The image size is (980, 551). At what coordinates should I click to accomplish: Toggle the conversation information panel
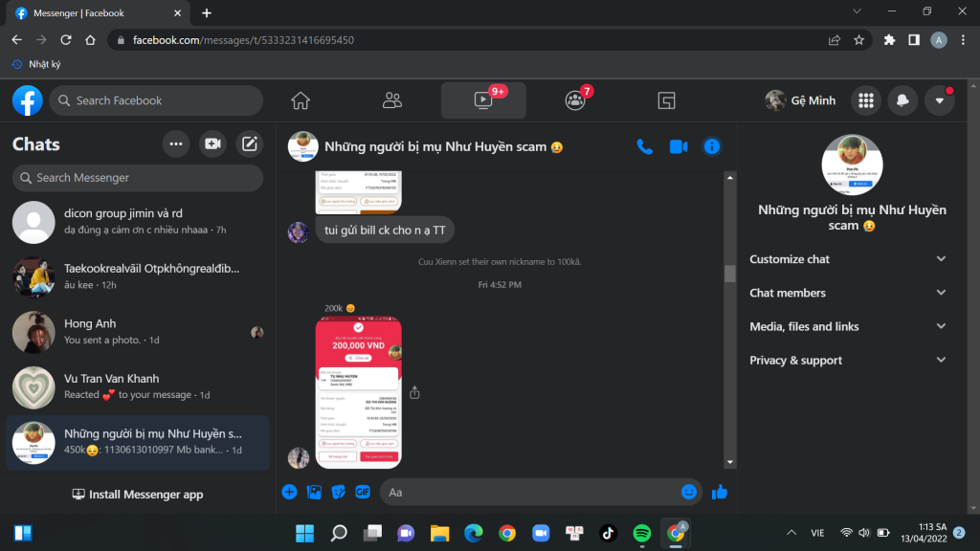click(711, 146)
